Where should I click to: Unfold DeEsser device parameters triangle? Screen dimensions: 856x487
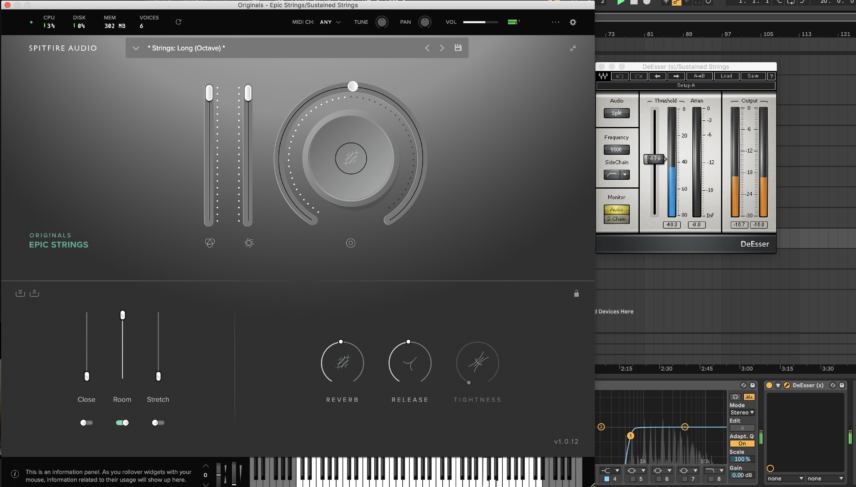(778, 385)
